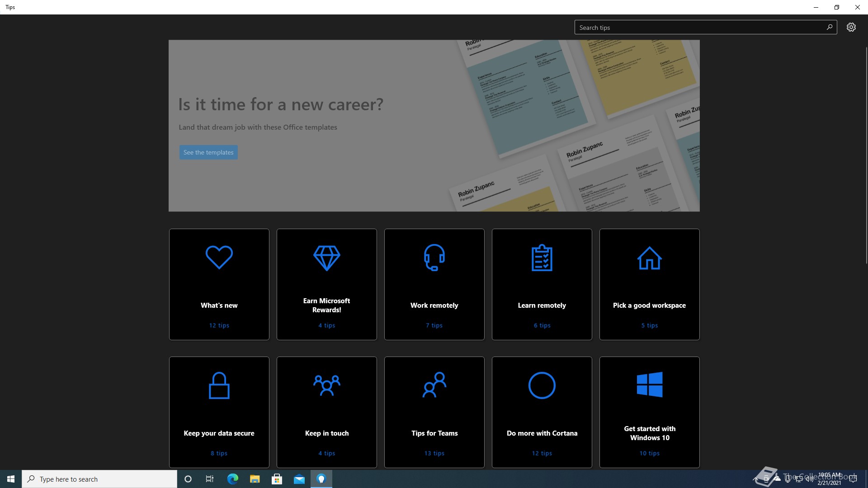
Task: Click the diamond icon for Microsoft Rewards
Action: (327, 258)
